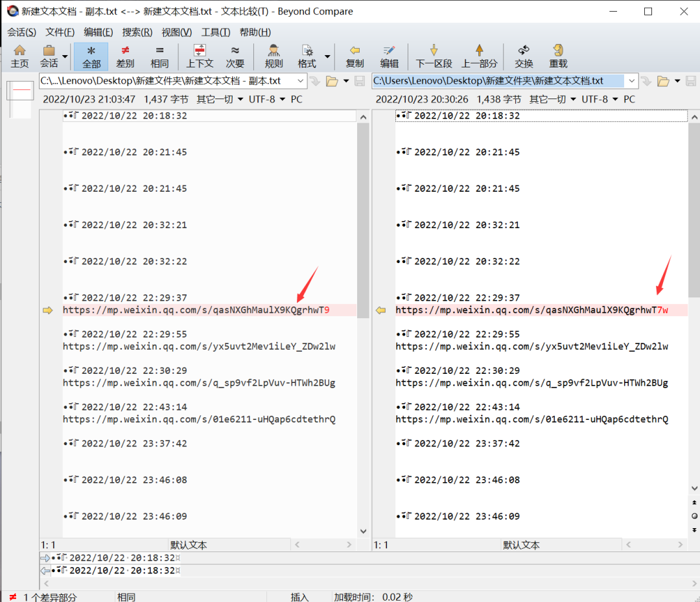
Task: Click the left pane scroll down arrow
Action: (x=364, y=531)
